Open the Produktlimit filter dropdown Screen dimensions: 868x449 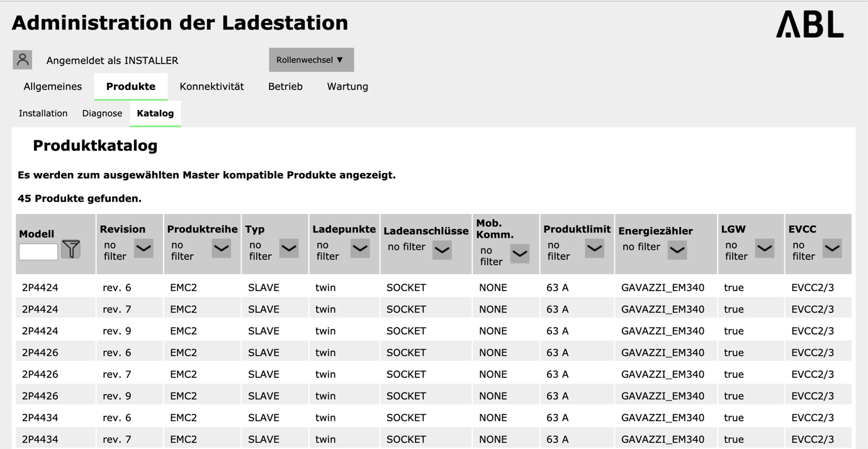point(595,248)
